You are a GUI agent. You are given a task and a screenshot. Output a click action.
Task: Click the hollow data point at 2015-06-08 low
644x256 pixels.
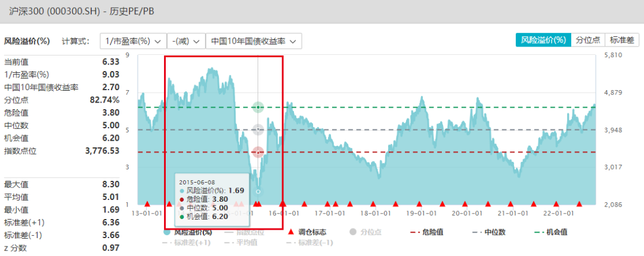click(258, 192)
